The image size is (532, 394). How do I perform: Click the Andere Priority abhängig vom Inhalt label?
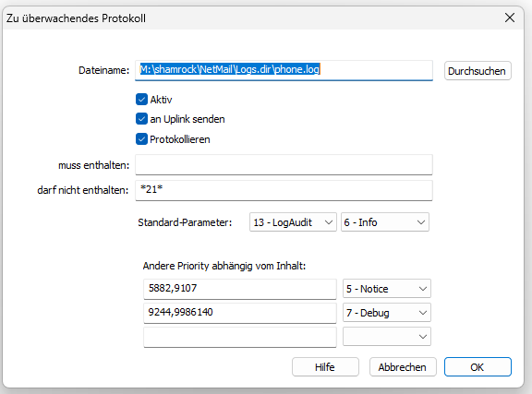pyautogui.click(x=224, y=266)
